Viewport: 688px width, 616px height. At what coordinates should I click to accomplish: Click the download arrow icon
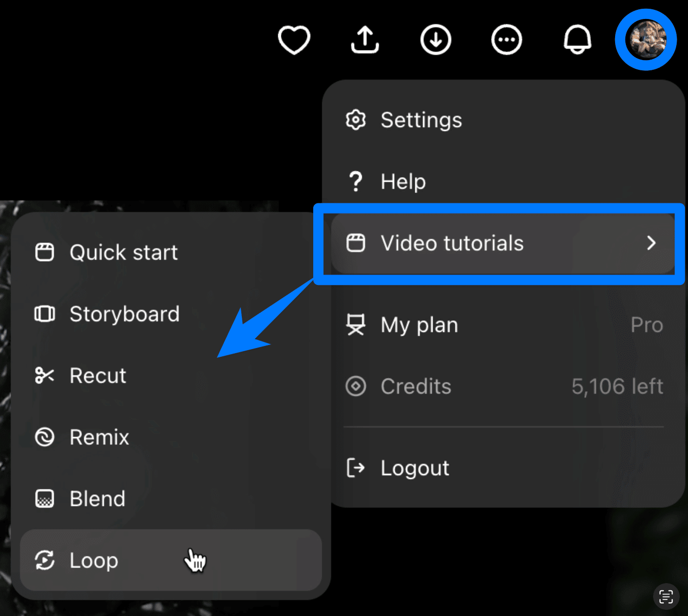[435, 40]
